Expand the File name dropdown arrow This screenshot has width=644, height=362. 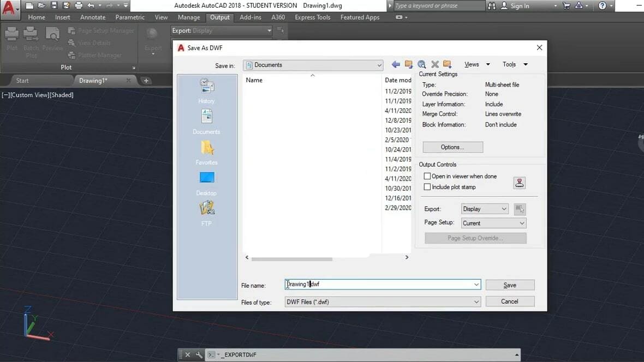476,285
